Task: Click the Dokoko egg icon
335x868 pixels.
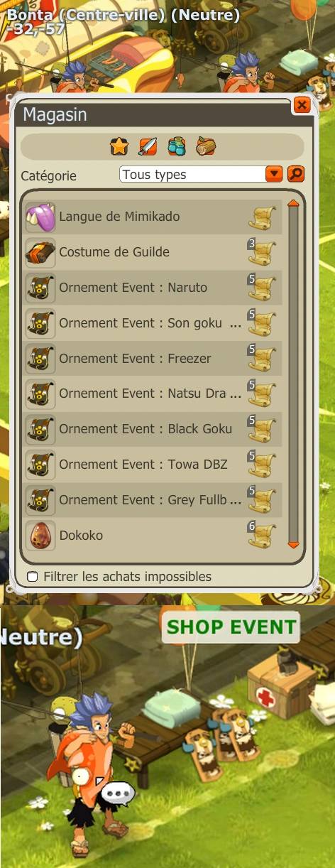Action: [40, 536]
